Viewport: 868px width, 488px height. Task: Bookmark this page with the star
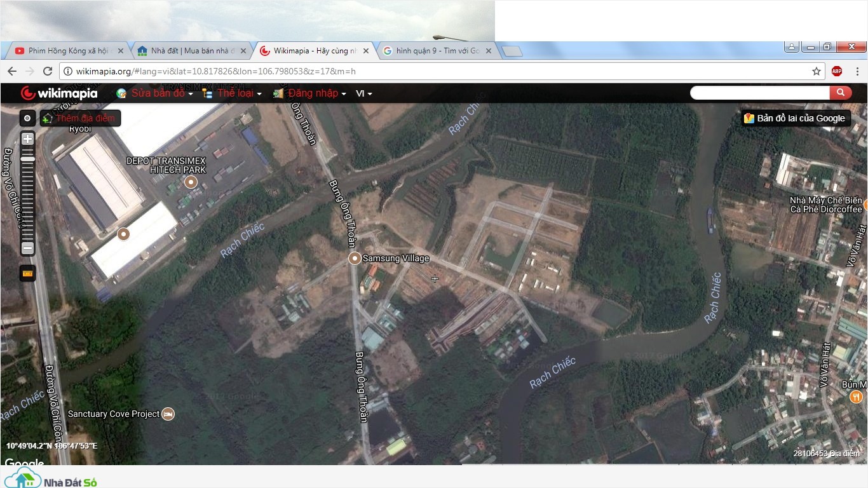(x=817, y=71)
